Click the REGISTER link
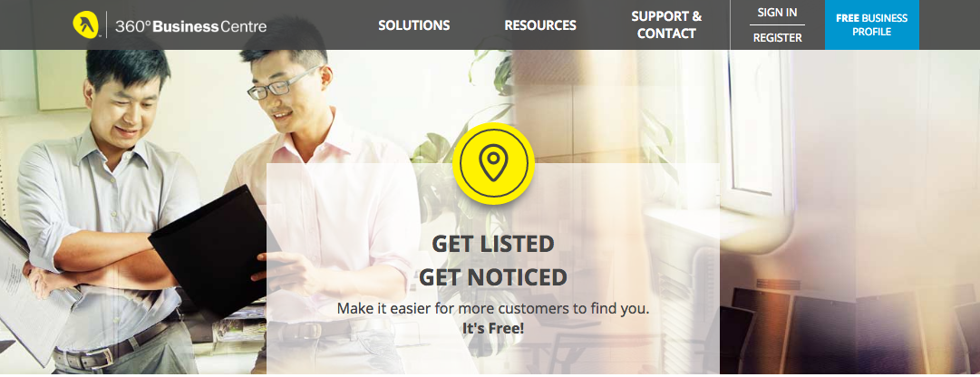This screenshot has width=980, height=377. pyautogui.click(x=777, y=38)
